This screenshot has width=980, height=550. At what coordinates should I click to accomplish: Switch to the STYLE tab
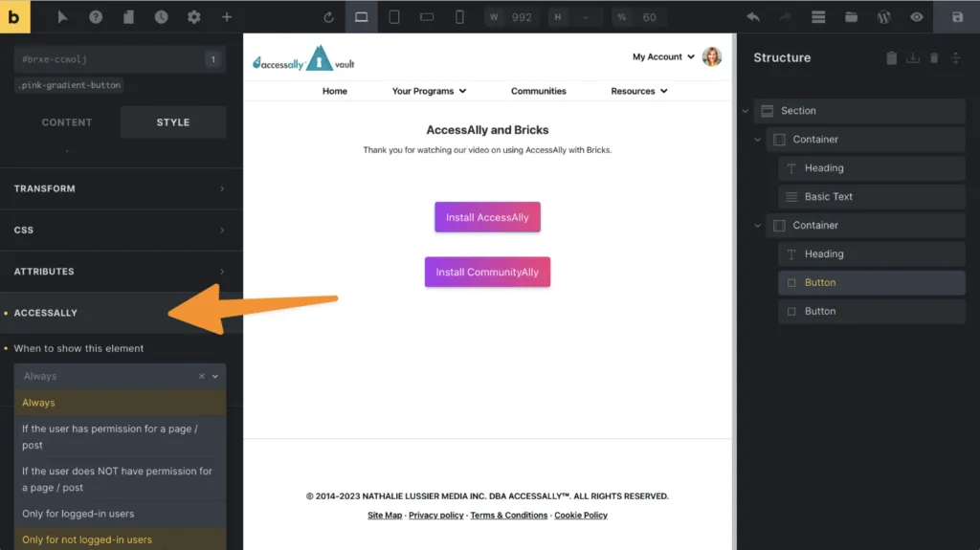[173, 122]
